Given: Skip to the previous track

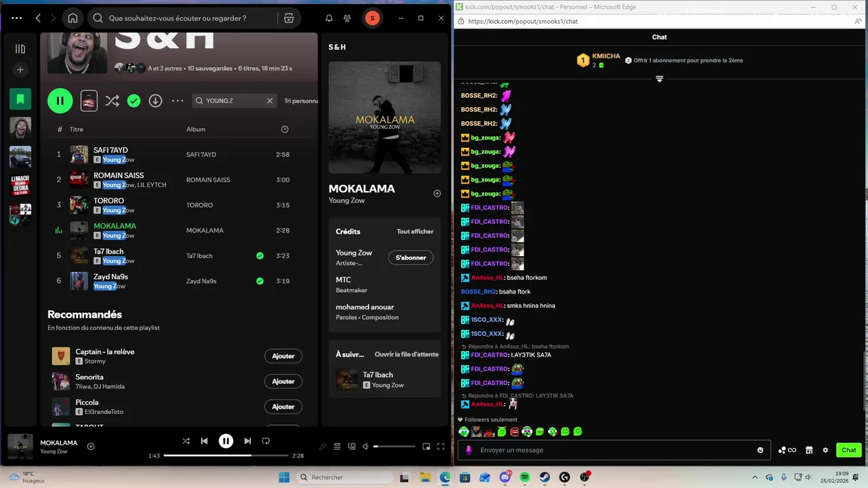Looking at the screenshot, I should tap(204, 441).
